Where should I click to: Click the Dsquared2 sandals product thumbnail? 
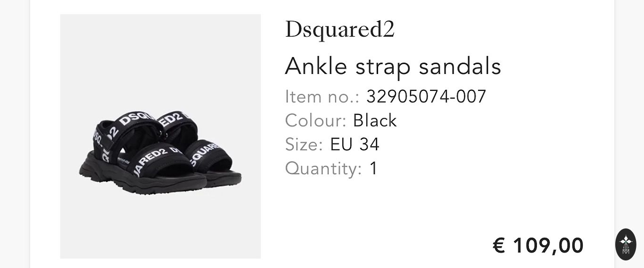point(160,136)
